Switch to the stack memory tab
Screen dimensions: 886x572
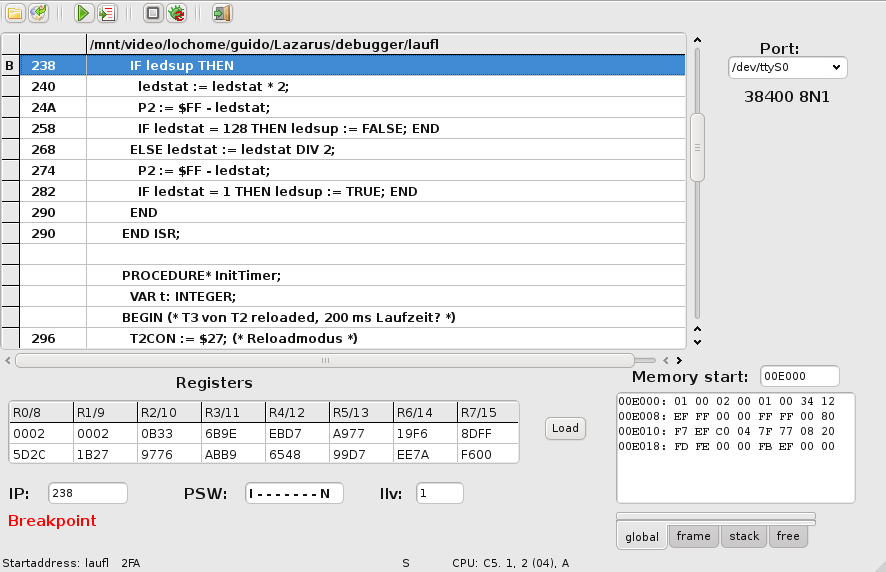[744, 536]
